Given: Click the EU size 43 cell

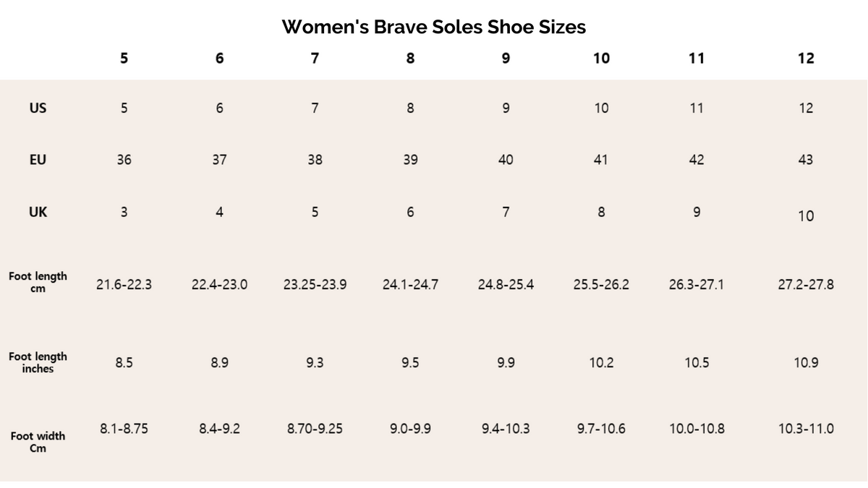Looking at the screenshot, I should tap(806, 160).
